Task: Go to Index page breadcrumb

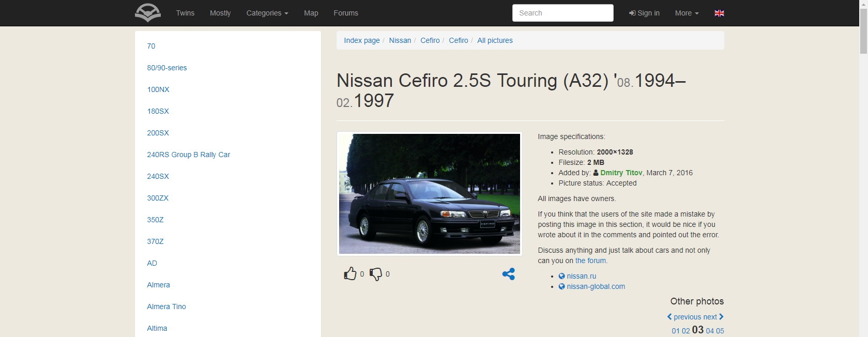Action: pyautogui.click(x=362, y=40)
